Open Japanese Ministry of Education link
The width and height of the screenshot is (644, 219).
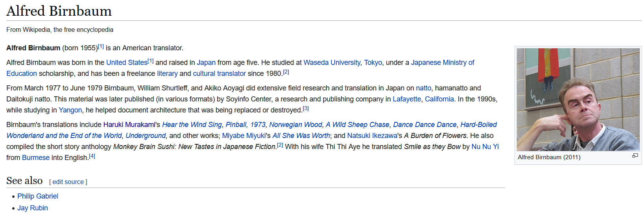pyautogui.click(x=443, y=63)
